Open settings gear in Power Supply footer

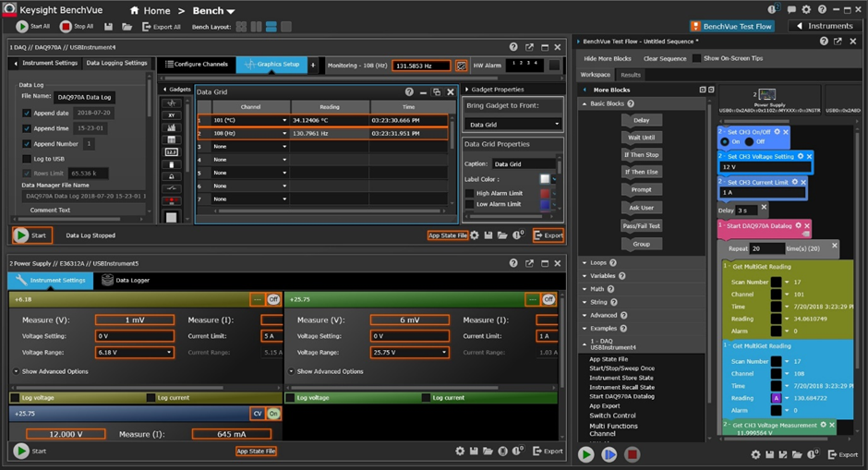point(460,452)
